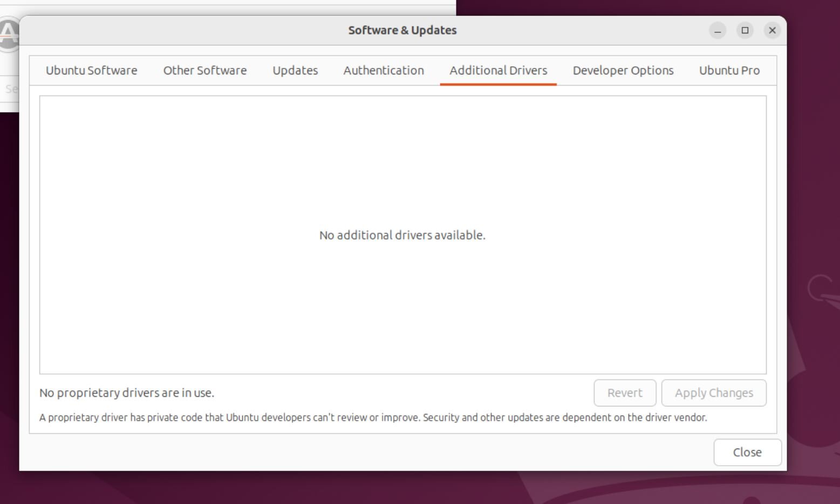Click the 'No proprietary drivers are in use.' text
Viewport: 840px width, 504px height.
point(127,393)
